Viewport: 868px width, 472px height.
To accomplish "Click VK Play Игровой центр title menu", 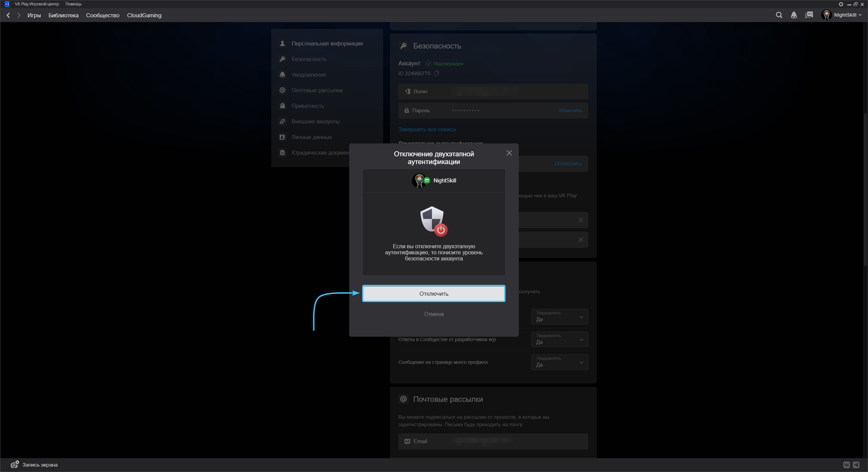I will [x=37, y=4].
